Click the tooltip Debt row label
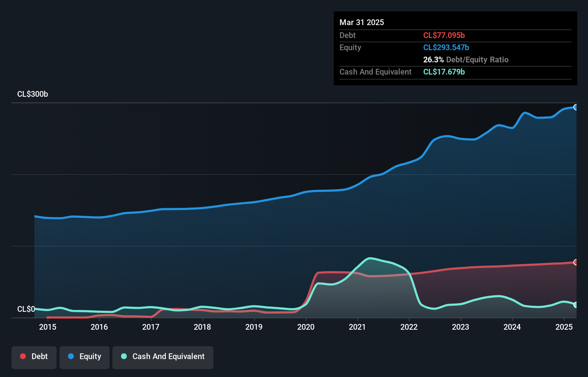 click(x=347, y=35)
